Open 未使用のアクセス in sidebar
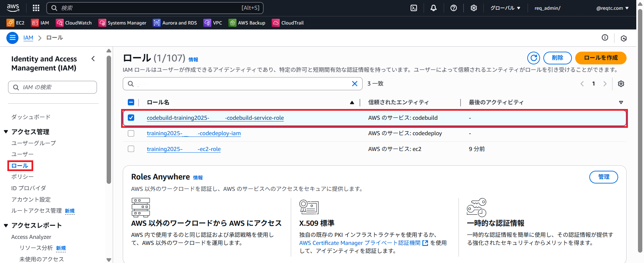 [42, 259]
